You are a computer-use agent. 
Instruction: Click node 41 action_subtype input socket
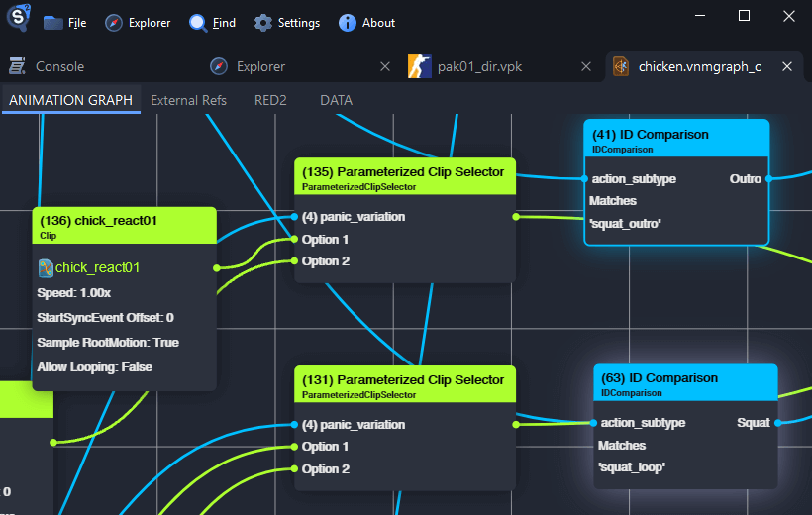point(584,178)
